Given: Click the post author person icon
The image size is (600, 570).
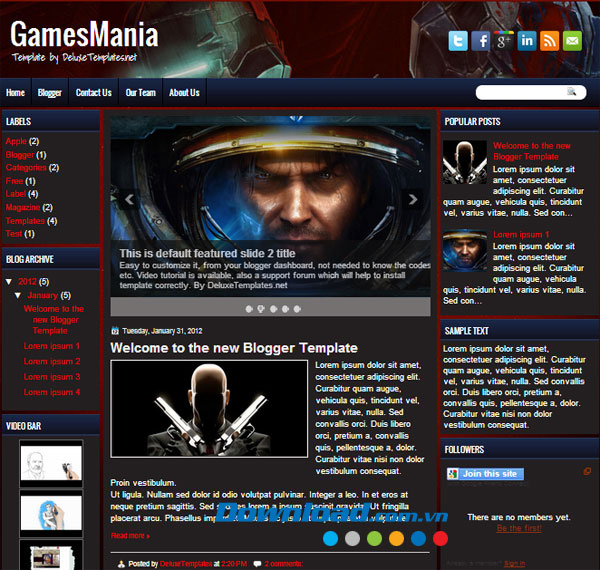Looking at the screenshot, I should (x=121, y=563).
